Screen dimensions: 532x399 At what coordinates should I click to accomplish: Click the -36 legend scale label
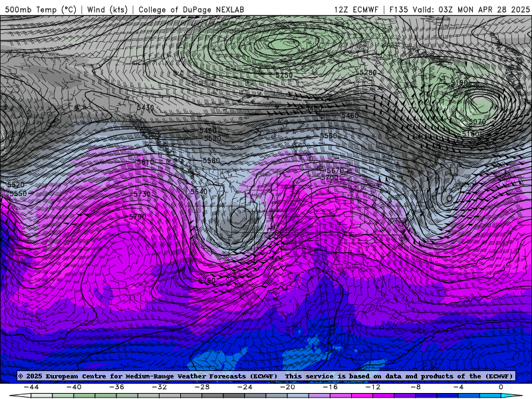tap(116, 387)
